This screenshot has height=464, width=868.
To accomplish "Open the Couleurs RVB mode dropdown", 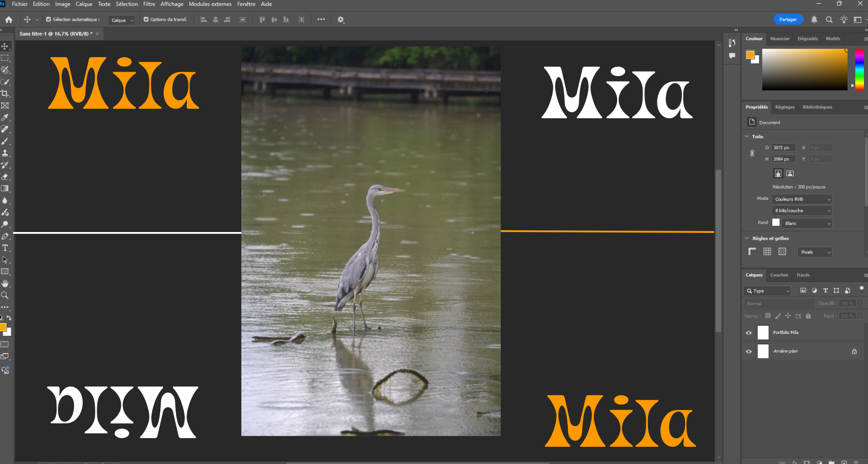I will click(x=802, y=199).
